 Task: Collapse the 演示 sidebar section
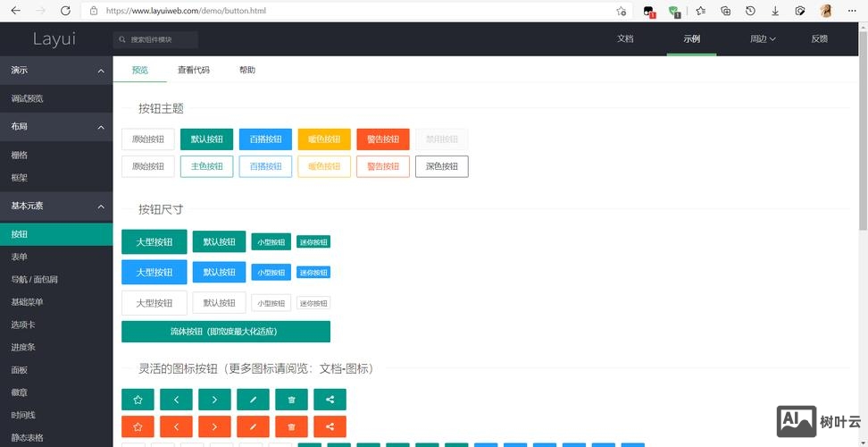pyautogui.click(x=56, y=71)
